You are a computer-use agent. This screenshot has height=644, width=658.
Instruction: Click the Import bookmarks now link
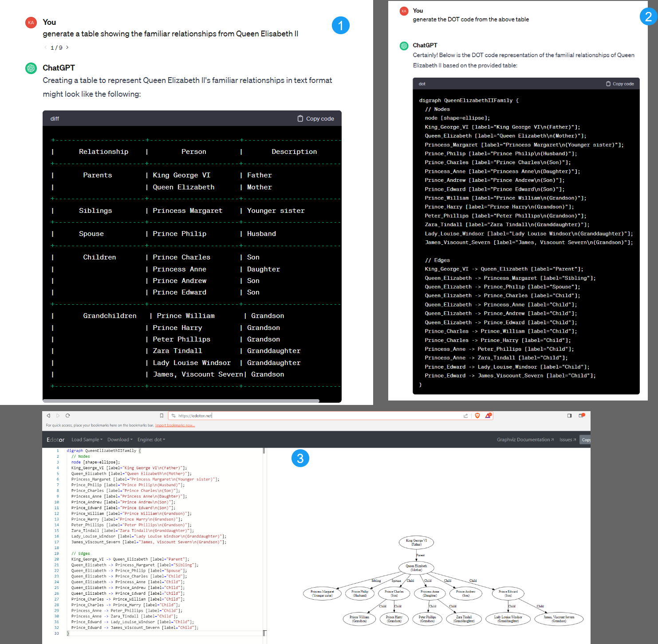pos(175,425)
